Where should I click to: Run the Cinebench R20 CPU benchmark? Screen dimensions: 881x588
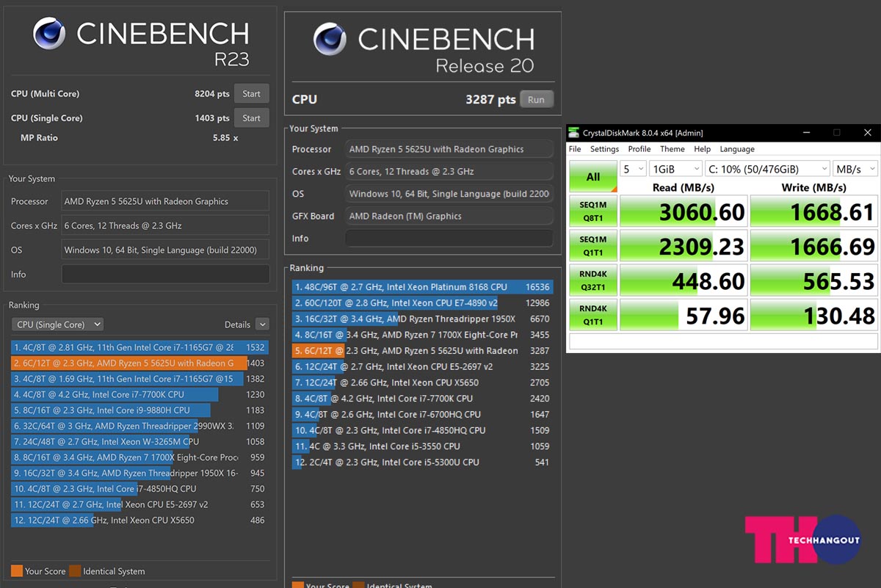536,100
